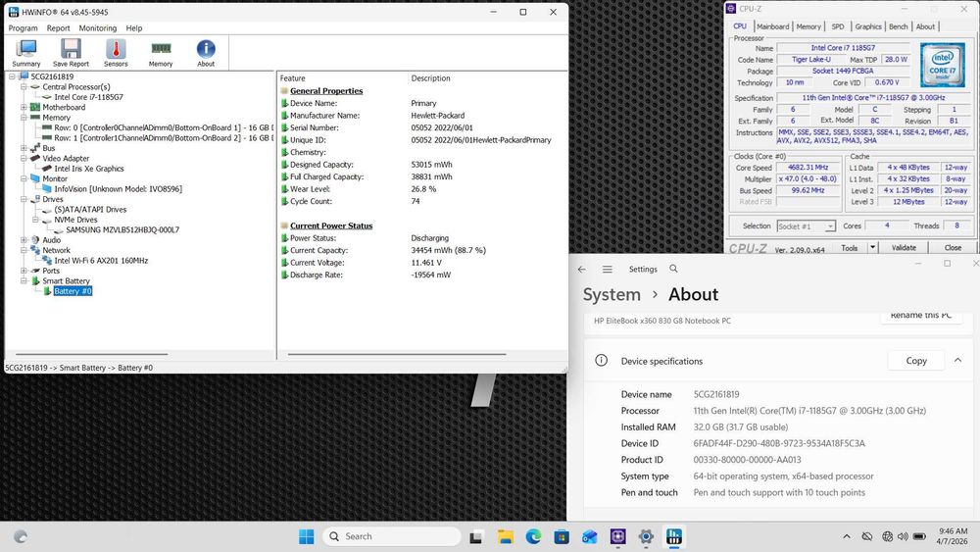Select InfoVision monitor tree item
980x552 pixels.
[x=118, y=189]
